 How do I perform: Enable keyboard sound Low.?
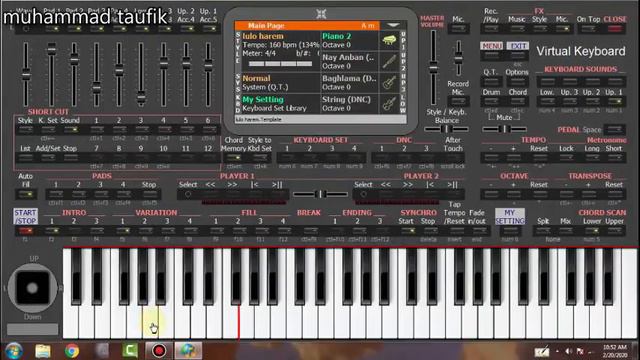pyautogui.click(x=547, y=101)
